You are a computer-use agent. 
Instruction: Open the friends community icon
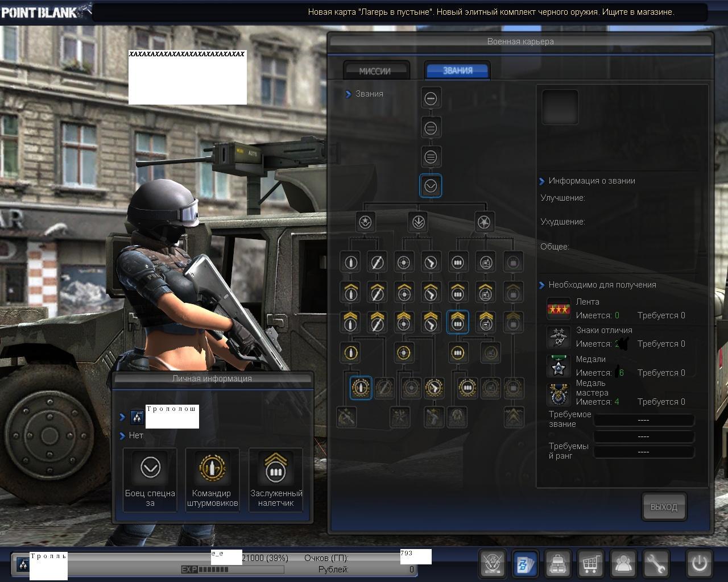(x=623, y=563)
